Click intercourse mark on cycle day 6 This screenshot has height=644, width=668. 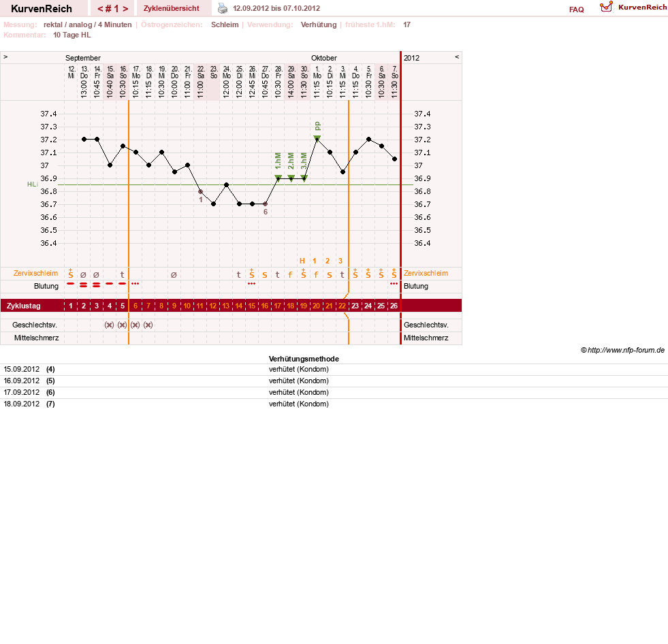click(135, 325)
